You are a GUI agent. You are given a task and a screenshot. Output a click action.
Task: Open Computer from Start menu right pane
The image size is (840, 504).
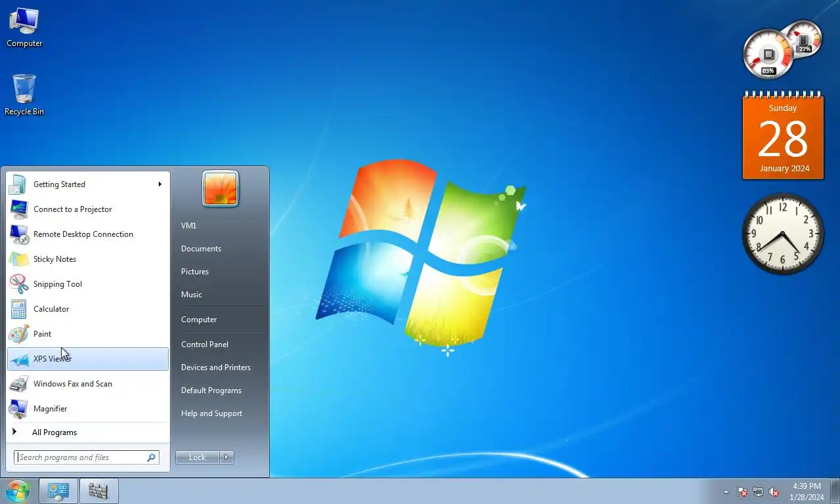pyautogui.click(x=199, y=320)
